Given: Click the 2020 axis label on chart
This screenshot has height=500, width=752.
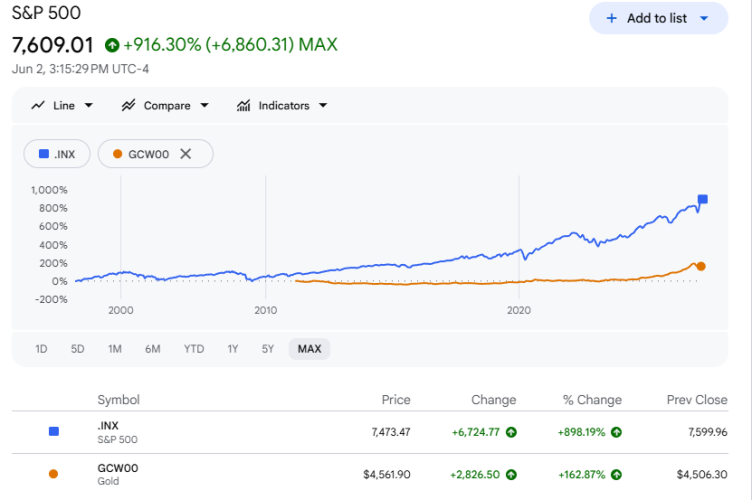Looking at the screenshot, I should pyautogui.click(x=519, y=311).
